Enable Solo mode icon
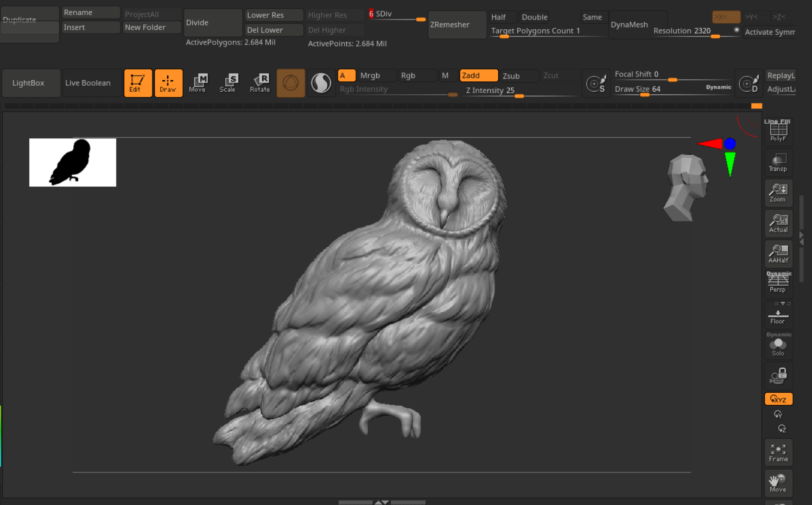 [778, 346]
